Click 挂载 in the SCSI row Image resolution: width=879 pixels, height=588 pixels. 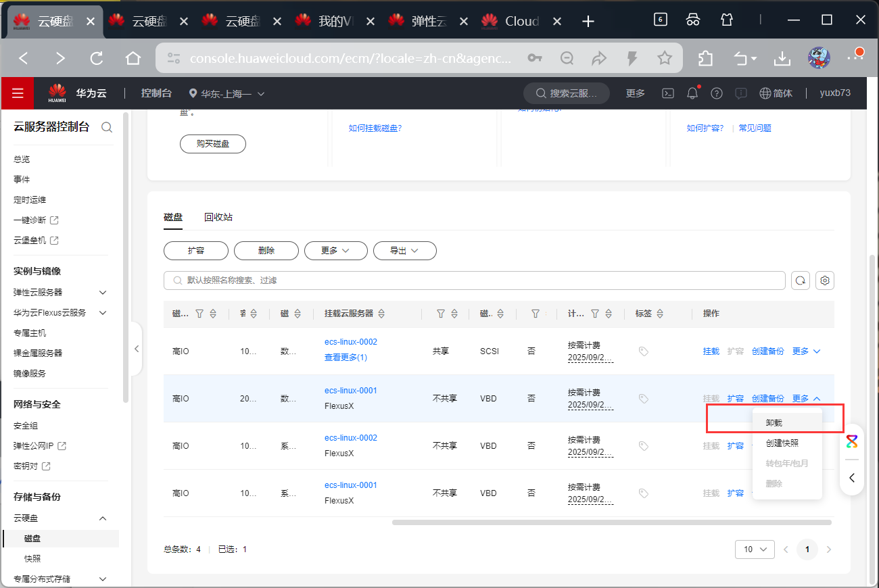(x=711, y=351)
